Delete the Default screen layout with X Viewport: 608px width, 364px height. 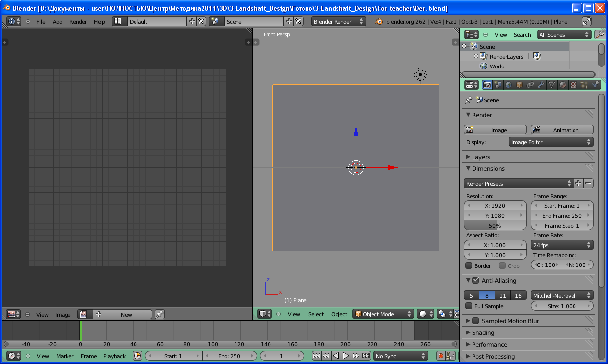click(x=201, y=21)
